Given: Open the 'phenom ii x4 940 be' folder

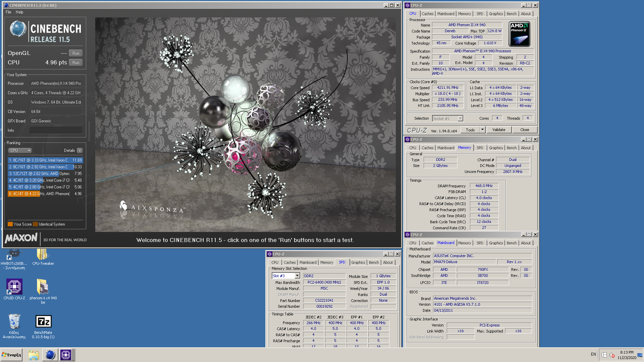Looking at the screenshot, I should coord(43,291).
